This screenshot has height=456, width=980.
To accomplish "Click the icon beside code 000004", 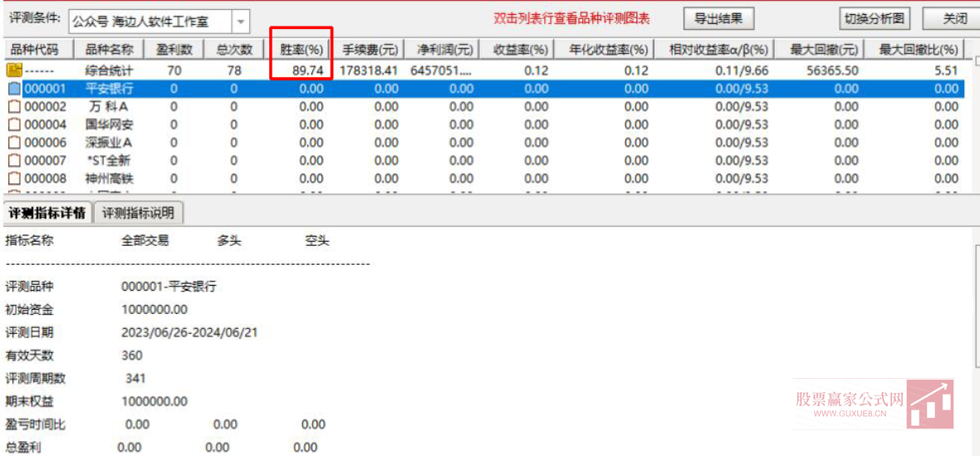I will [x=14, y=125].
